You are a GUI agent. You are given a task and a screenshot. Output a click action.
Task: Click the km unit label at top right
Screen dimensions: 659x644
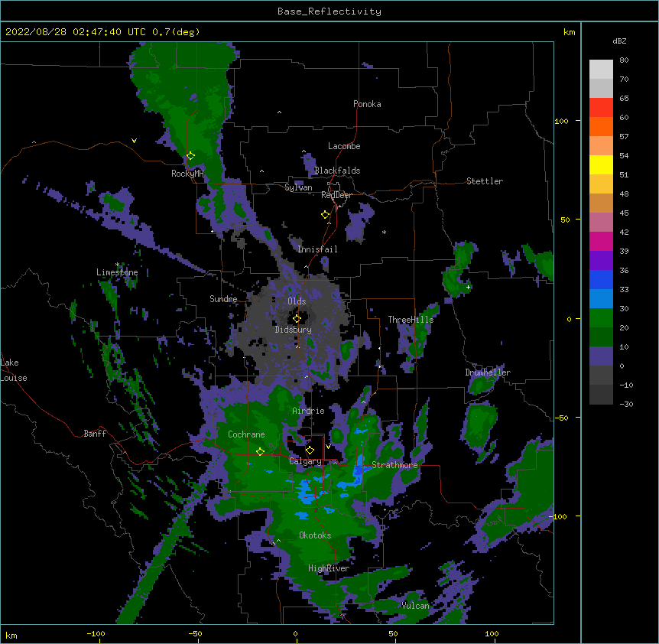pos(569,32)
